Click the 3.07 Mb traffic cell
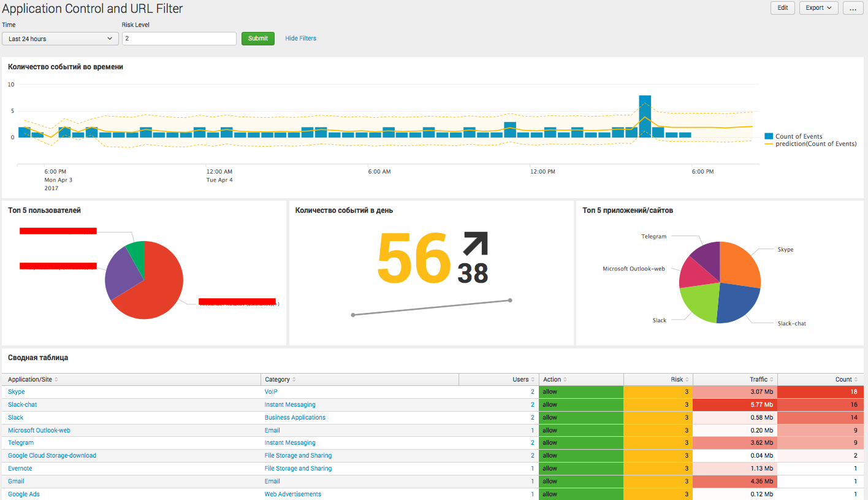 735,392
